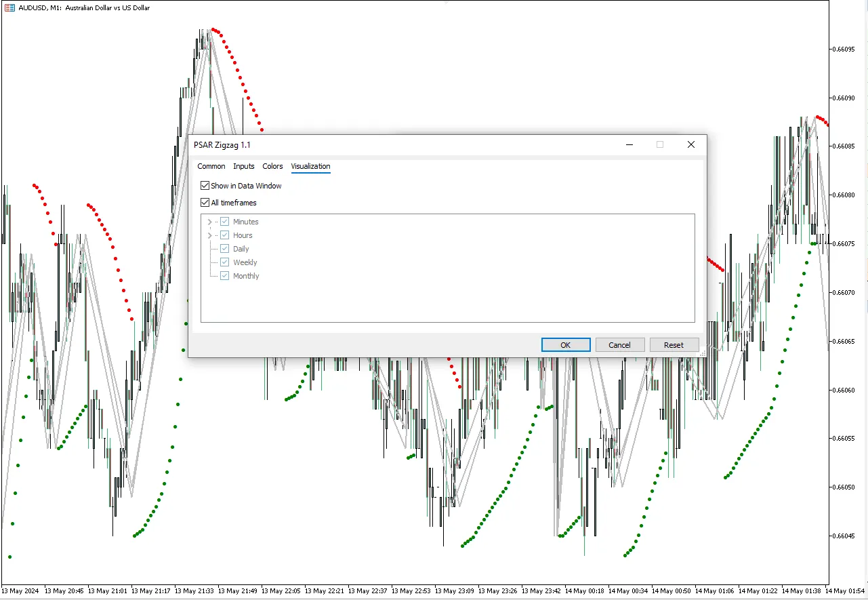Reset indicator settings with Reset button

click(x=674, y=345)
